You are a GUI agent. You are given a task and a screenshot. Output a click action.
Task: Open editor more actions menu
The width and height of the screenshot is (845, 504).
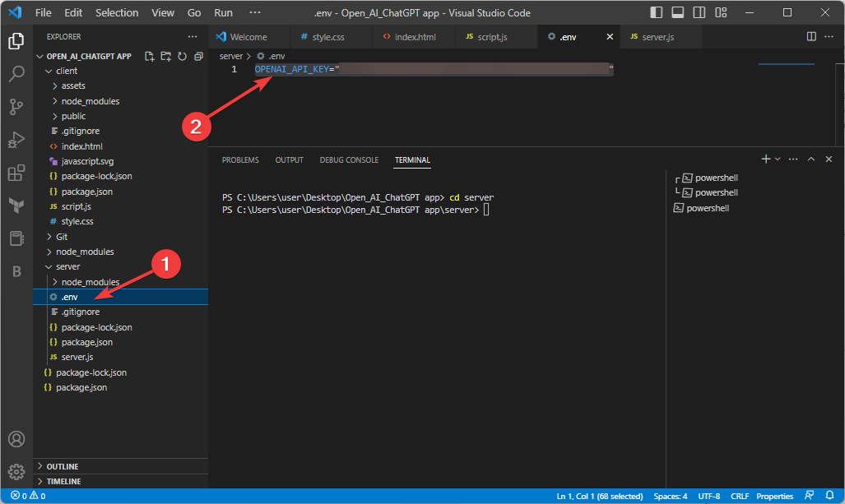[829, 37]
